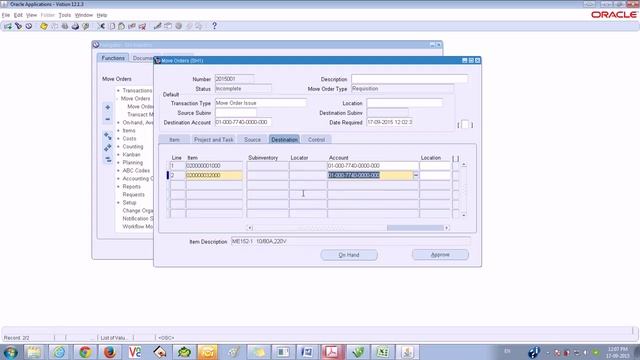Expand Planning in Navigator tree
Image resolution: width=640 pixels, height=360 pixels.
pos(118,162)
